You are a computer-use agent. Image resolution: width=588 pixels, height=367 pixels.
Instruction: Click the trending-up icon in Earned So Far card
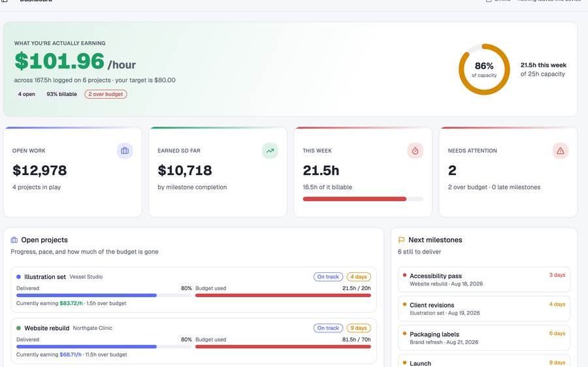coord(270,151)
